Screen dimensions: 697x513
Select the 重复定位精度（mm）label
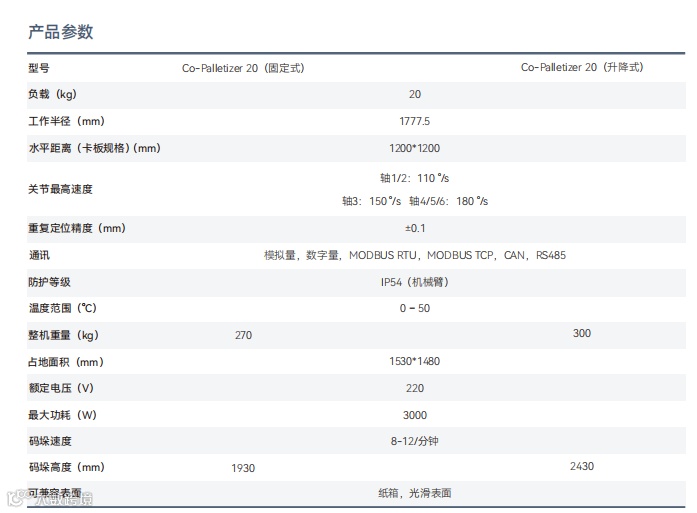[77, 228]
